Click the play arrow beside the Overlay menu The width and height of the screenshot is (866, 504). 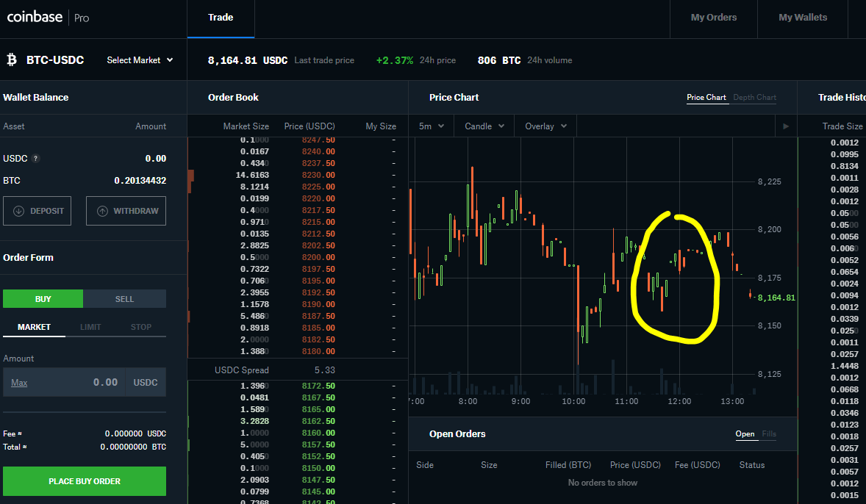[x=785, y=126]
